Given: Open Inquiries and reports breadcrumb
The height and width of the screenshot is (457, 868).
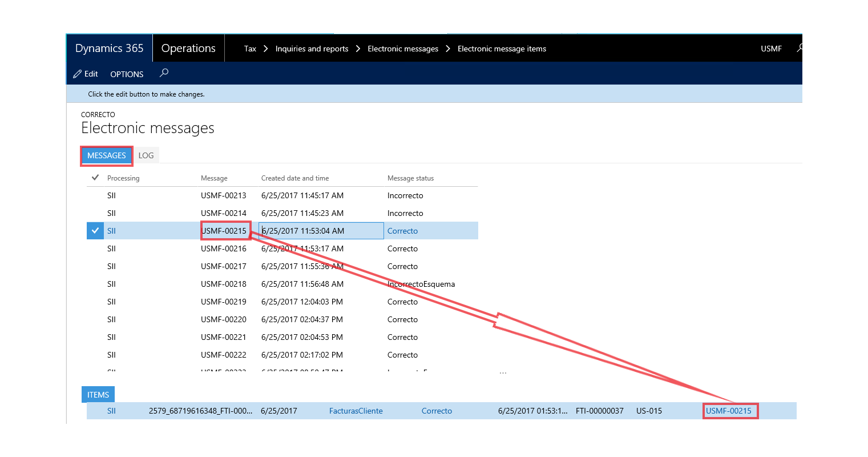Looking at the screenshot, I should (312, 49).
